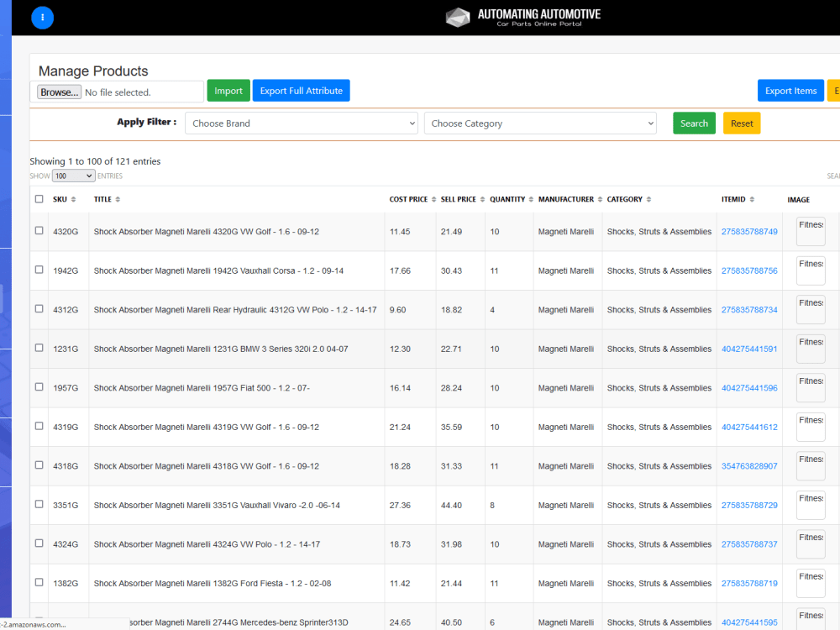Click the 'Showing 1 to 100 of 121 entries' text
Viewport: 840px width, 630px height.
95,161
